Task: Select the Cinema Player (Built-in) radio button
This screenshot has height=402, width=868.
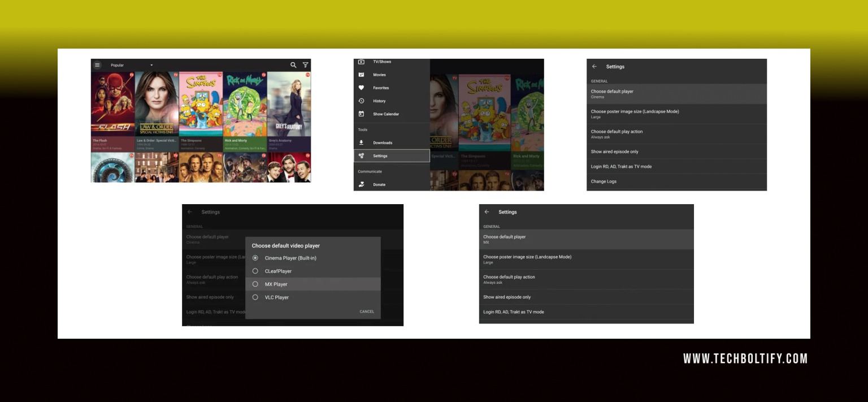Action: point(255,258)
